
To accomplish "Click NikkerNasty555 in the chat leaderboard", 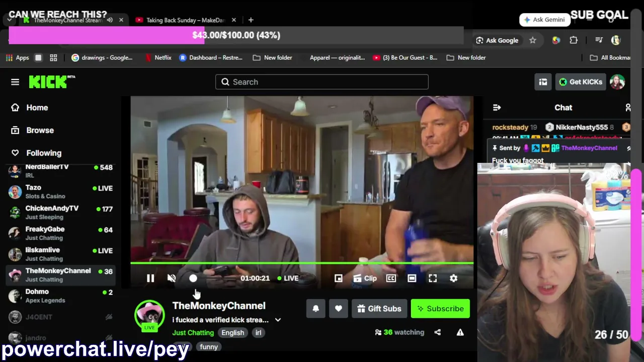I will [x=582, y=127].
